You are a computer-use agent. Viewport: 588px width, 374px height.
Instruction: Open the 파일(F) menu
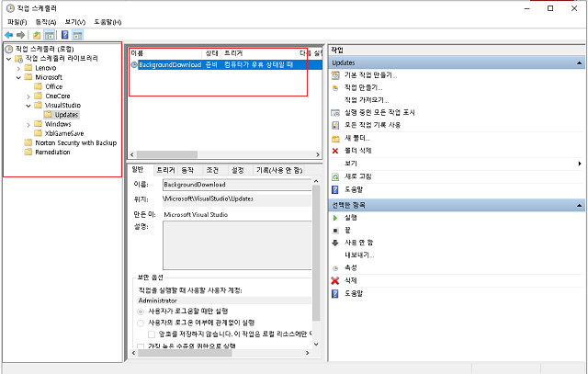[x=17, y=22]
